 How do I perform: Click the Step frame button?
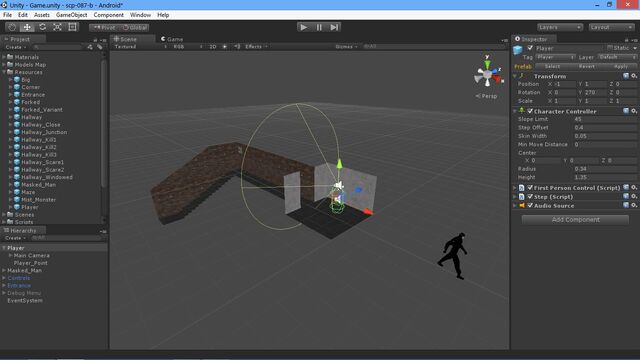[x=334, y=27]
